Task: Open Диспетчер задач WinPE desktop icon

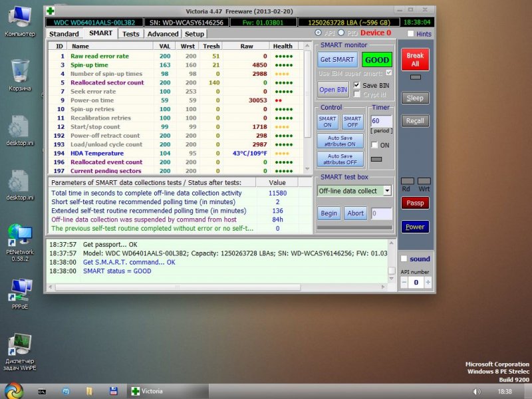Action: pos(20,344)
